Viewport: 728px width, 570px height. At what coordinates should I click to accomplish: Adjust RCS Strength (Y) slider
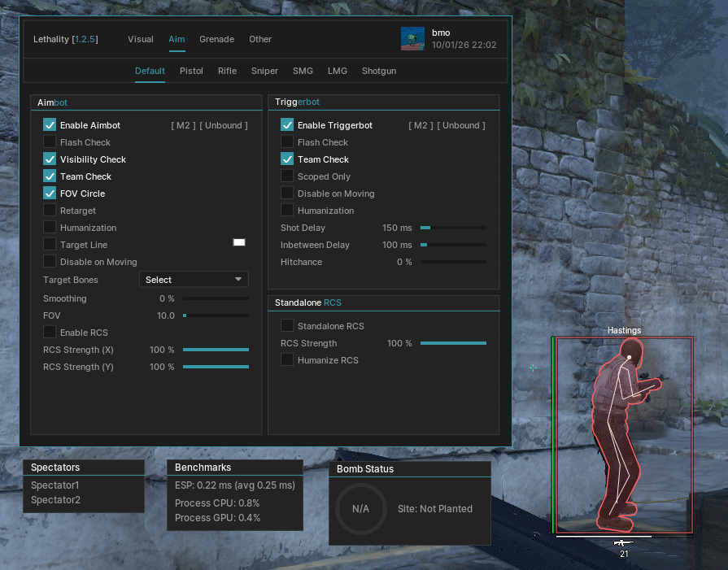pyautogui.click(x=216, y=367)
